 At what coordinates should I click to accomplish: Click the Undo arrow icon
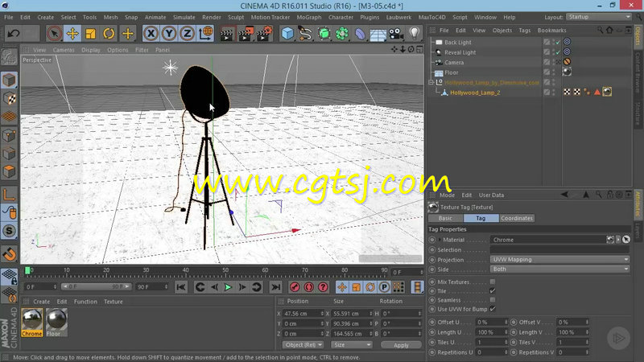[x=13, y=33]
